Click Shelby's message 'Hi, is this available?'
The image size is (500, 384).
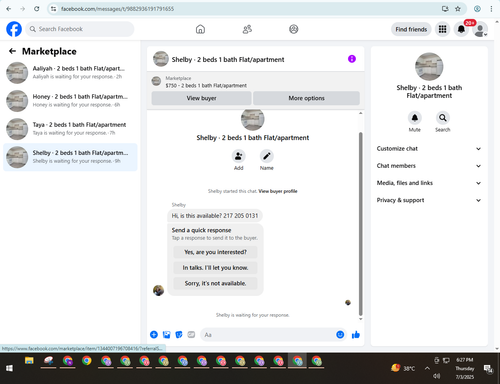215,216
